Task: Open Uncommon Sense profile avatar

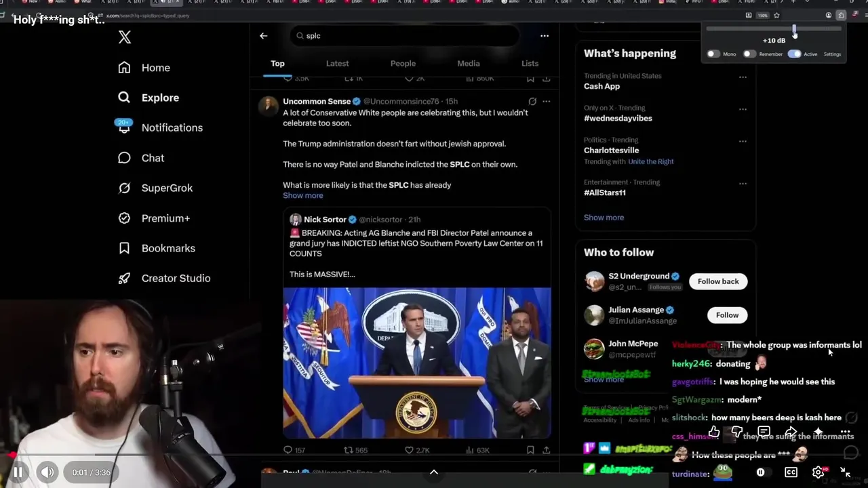Action: point(269,105)
